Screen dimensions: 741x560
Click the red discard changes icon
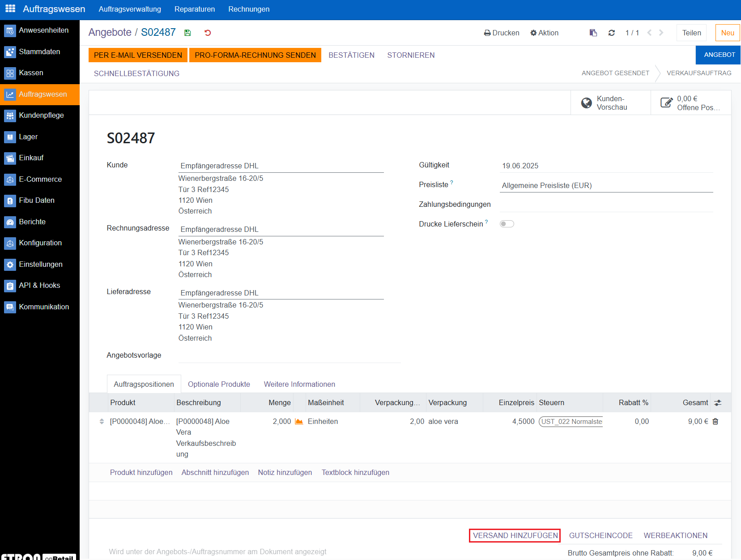(208, 33)
